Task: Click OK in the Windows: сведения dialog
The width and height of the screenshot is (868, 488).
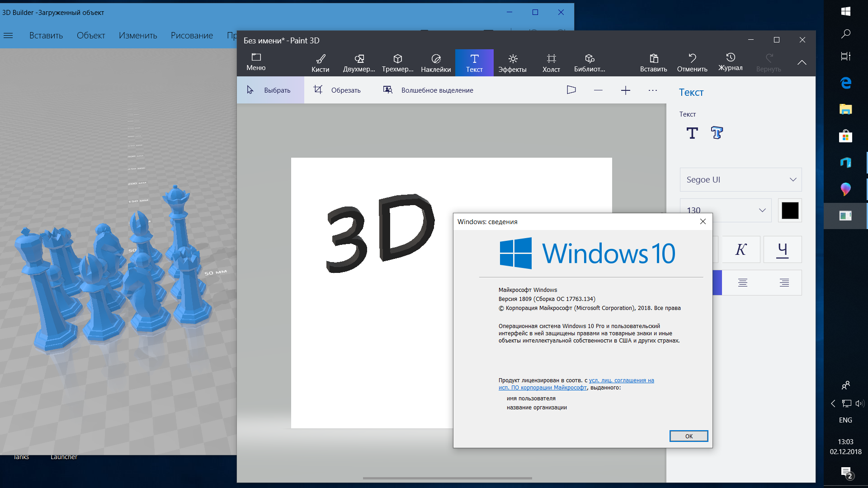Action: [x=689, y=436]
